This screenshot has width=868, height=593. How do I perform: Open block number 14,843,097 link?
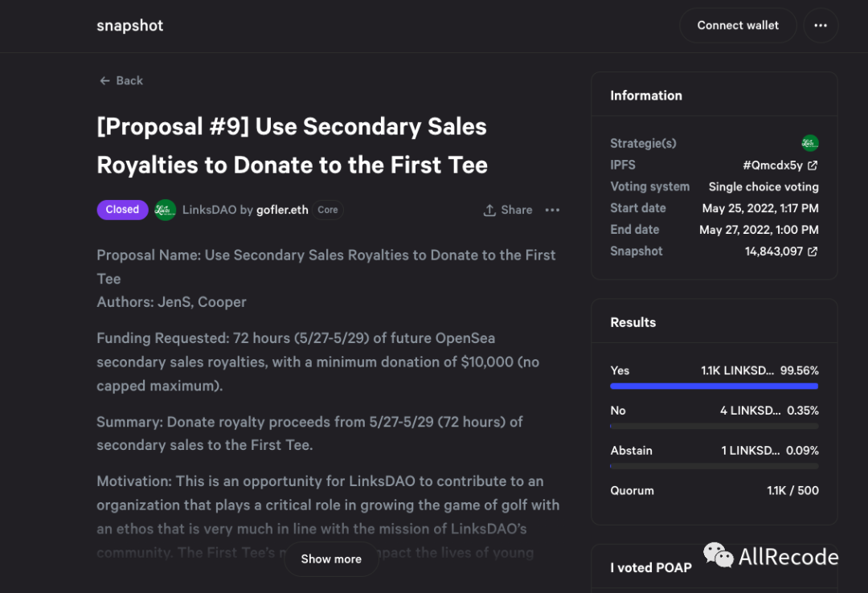click(773, 252)
